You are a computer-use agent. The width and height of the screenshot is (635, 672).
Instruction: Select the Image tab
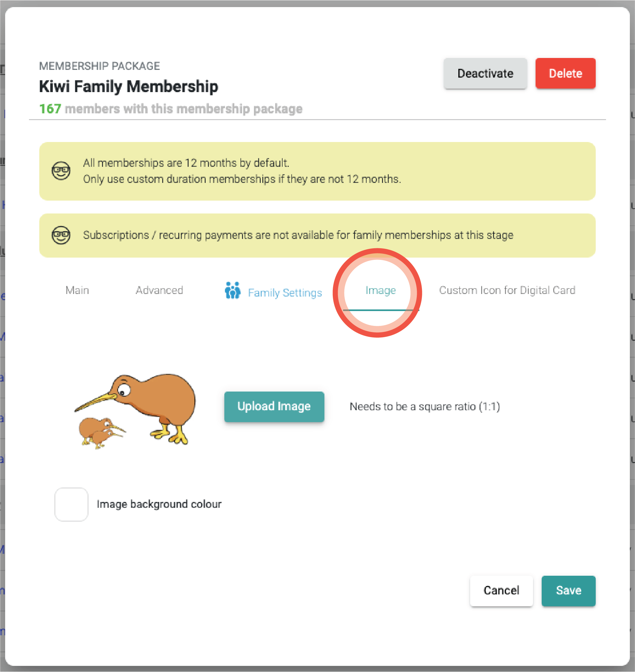(380, 290)
